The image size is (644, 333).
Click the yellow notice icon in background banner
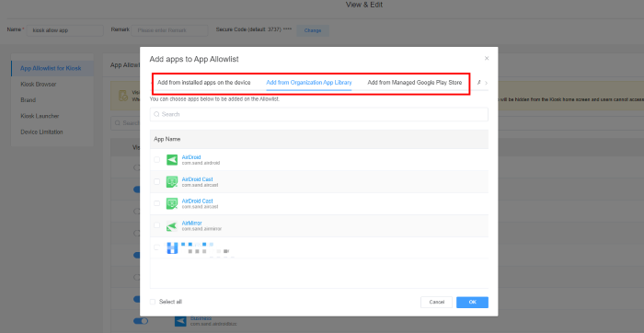122,96
